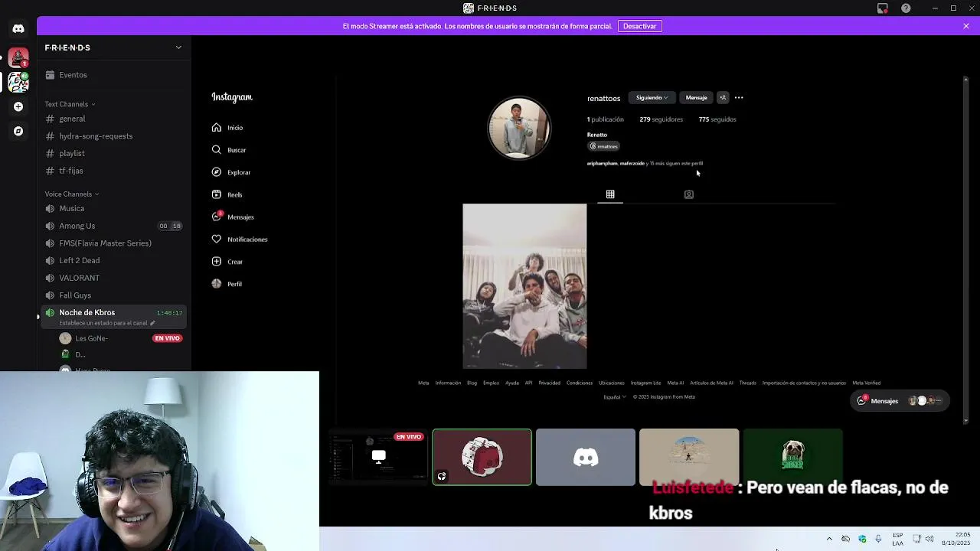
Task: Switch to the posts grid tab
Action: coord(610,194)
